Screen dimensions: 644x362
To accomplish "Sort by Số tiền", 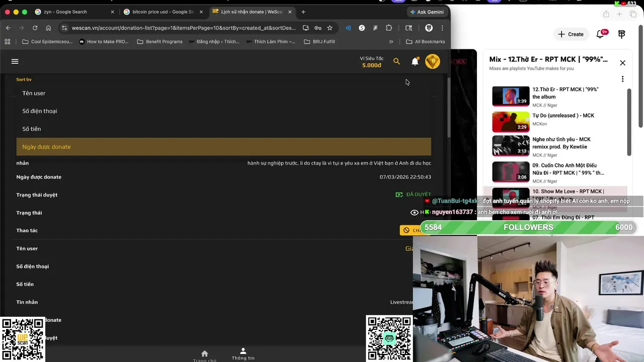I will (223, 129).
